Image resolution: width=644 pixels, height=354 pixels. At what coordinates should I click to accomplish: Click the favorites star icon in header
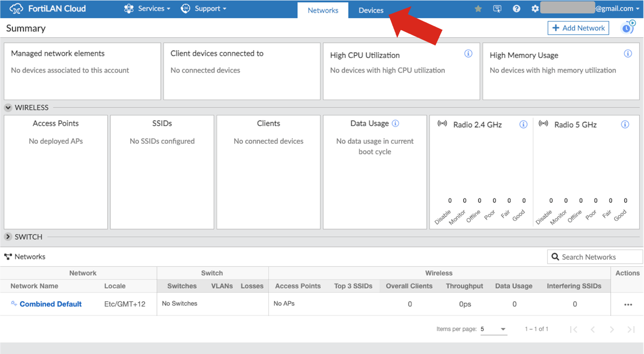pos(478,9)
